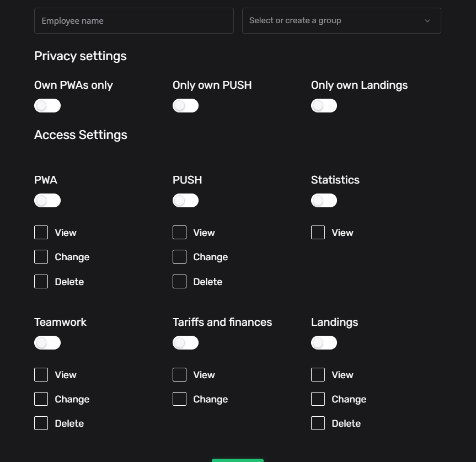Click the green button at bottom
The image size is (476, 462).
238,460
